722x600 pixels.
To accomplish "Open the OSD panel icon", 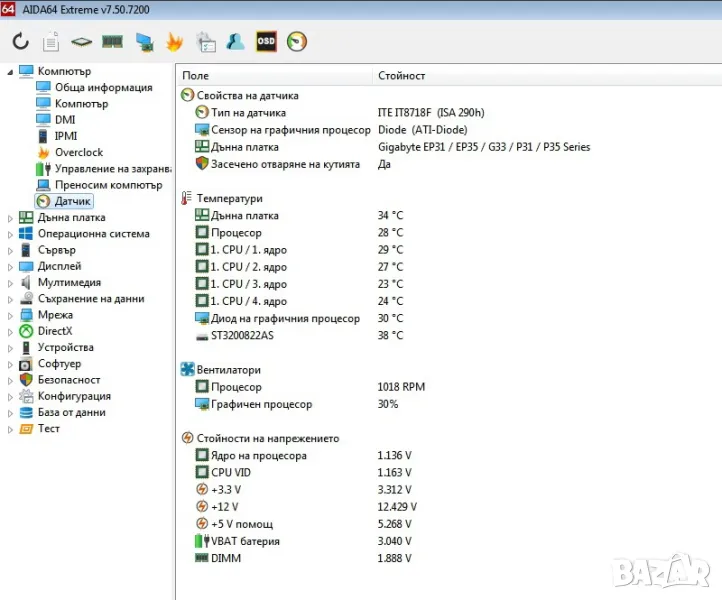I will 266,42.
